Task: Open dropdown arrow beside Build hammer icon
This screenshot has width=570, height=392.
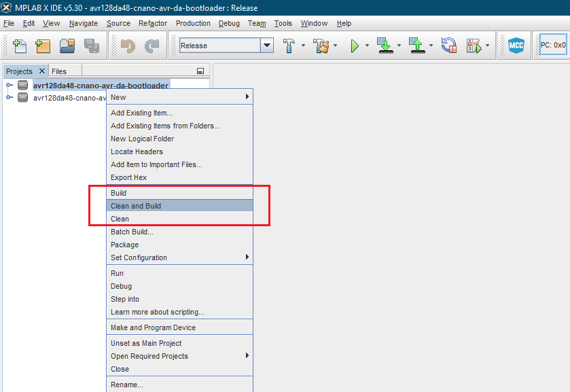Action: point(303,46)
